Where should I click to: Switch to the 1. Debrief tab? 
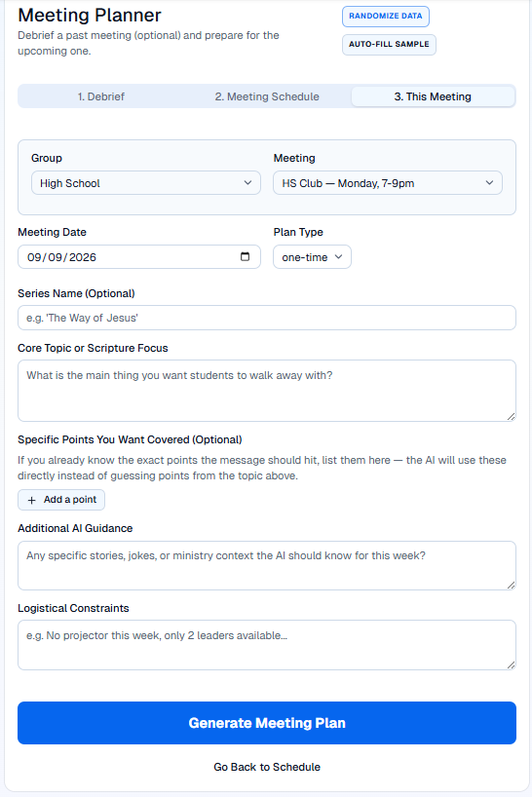[x=101, y=96]
